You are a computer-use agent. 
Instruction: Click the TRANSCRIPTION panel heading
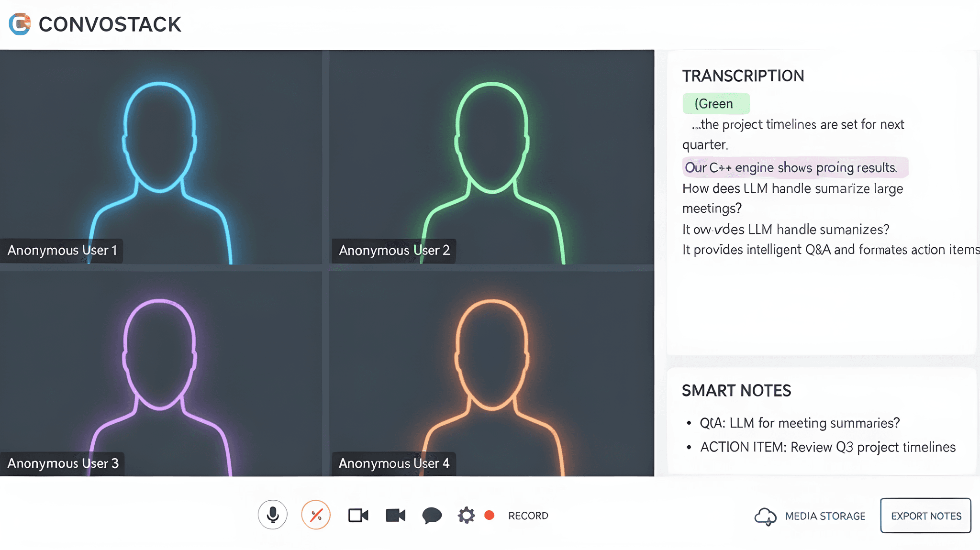coord(743,76)
